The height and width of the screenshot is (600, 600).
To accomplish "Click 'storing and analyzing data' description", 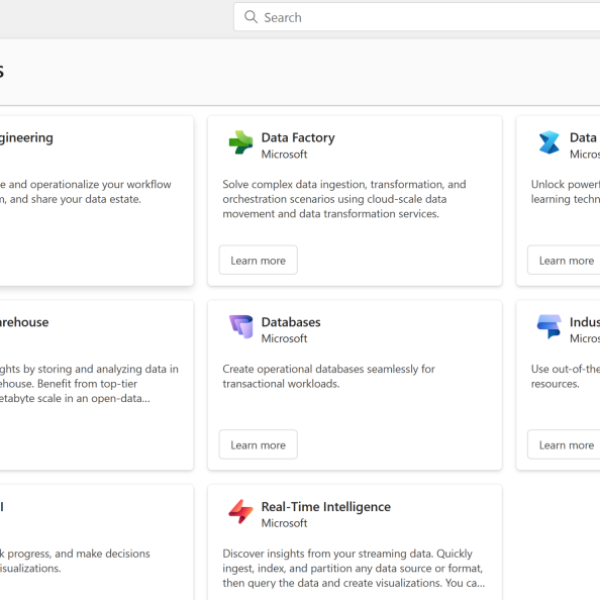I will coord(89,383).
